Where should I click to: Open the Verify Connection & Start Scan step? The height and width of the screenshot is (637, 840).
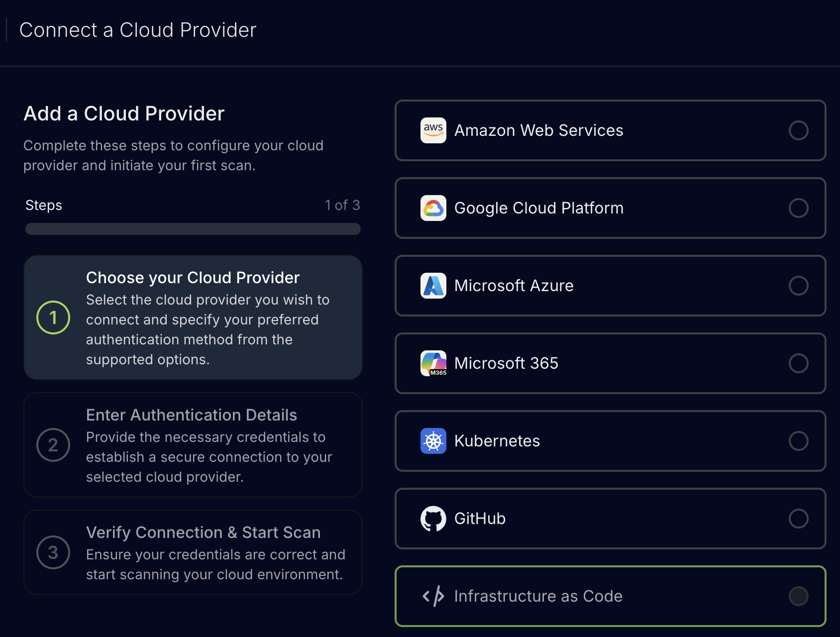(x=193, y=552)
